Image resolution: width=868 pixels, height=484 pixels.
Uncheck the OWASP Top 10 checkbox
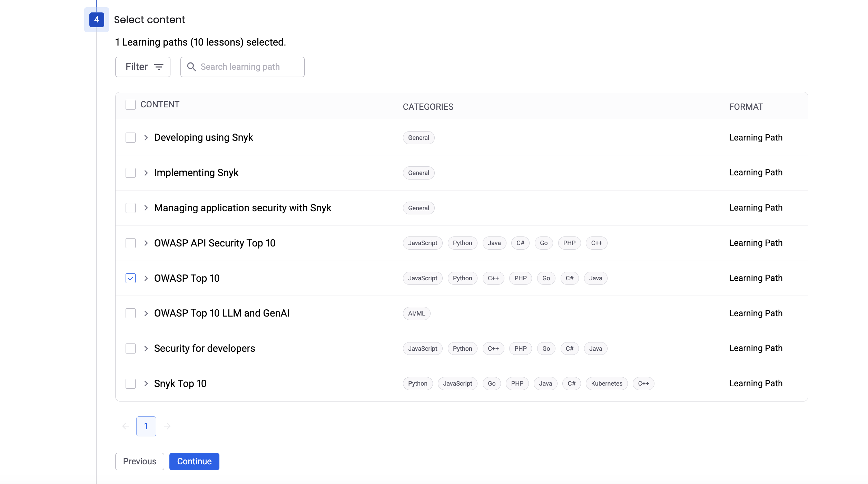click(130, 278)
